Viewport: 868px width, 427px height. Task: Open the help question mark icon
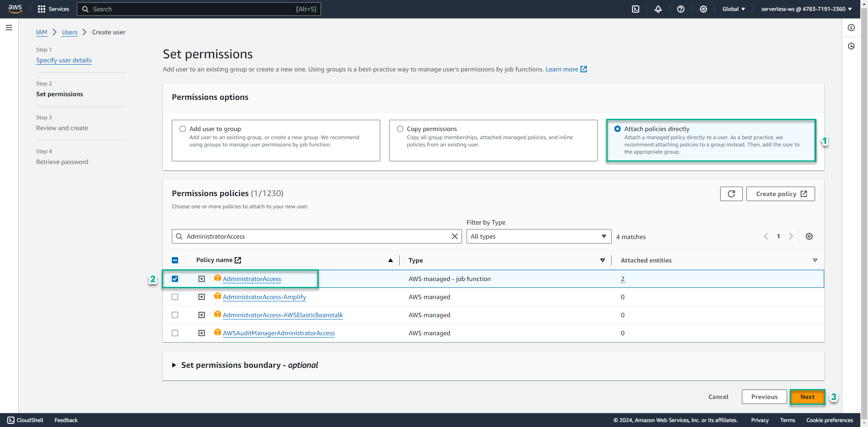[681, 9]
